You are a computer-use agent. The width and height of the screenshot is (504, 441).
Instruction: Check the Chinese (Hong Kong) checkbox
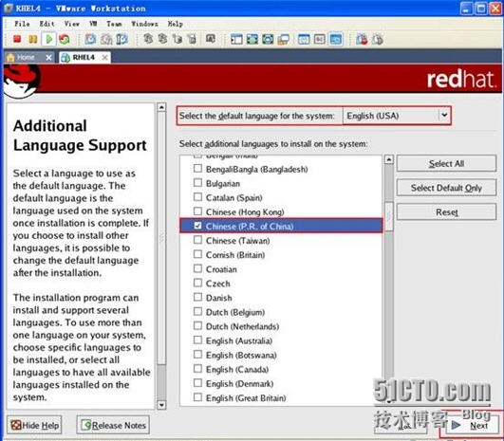pyautogui.click(x=197, y=211)
